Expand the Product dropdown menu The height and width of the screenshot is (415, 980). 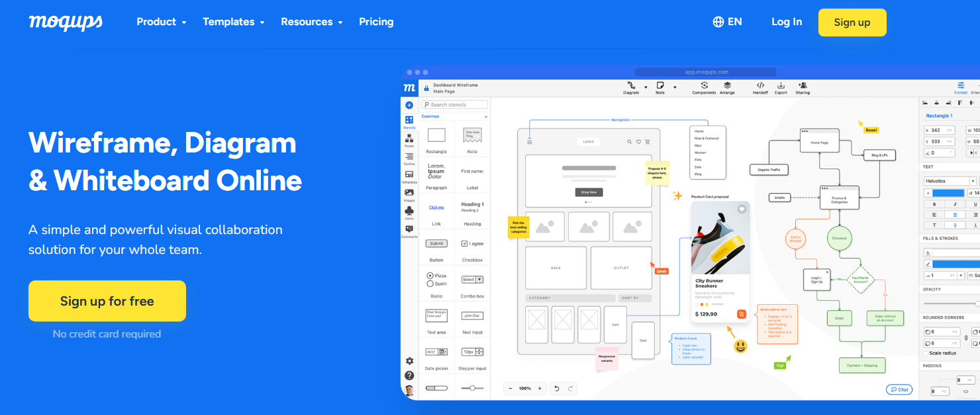[161, 22]
